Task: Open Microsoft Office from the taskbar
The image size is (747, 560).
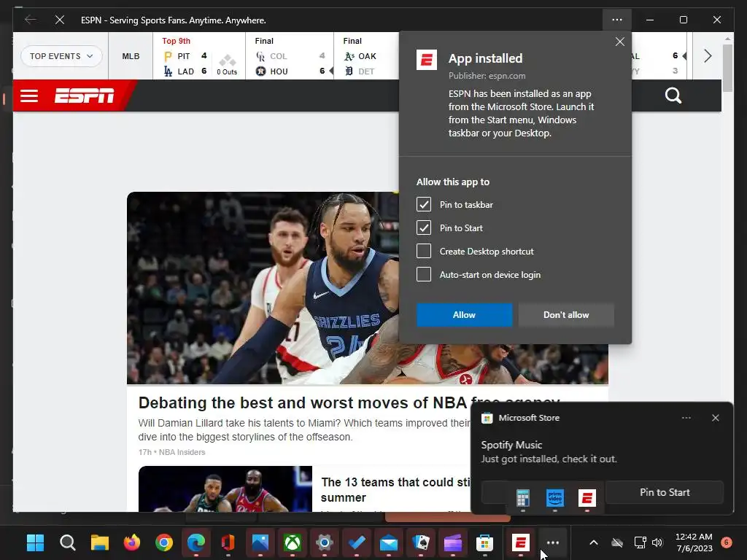Action: point(228,542)
